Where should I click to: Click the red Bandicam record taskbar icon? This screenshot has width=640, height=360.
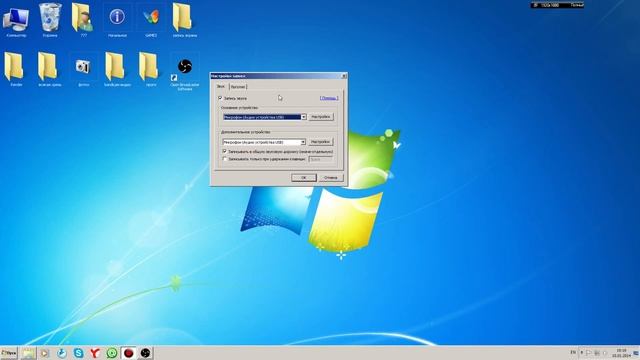tap(129, 353)
